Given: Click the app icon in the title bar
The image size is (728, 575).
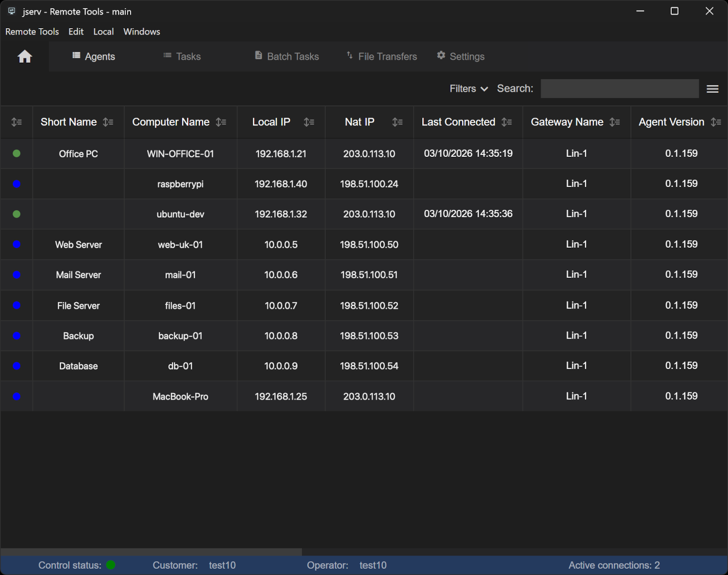Looking at the screenshot, I should click(x=12, y=11).
